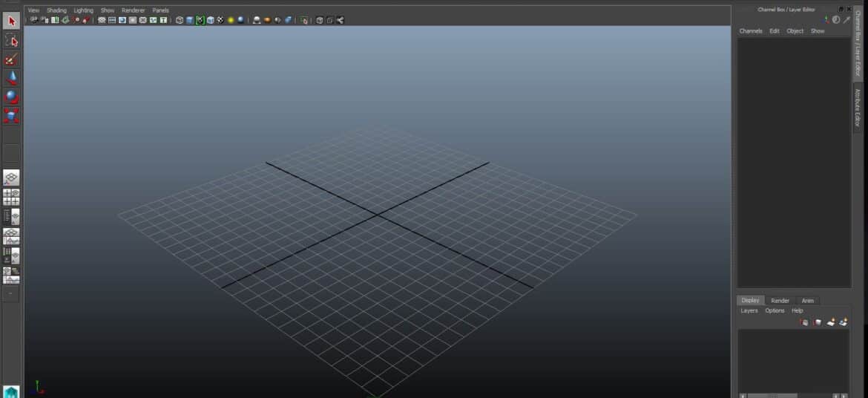Toggle viewport Grid display

coord(102,20)
